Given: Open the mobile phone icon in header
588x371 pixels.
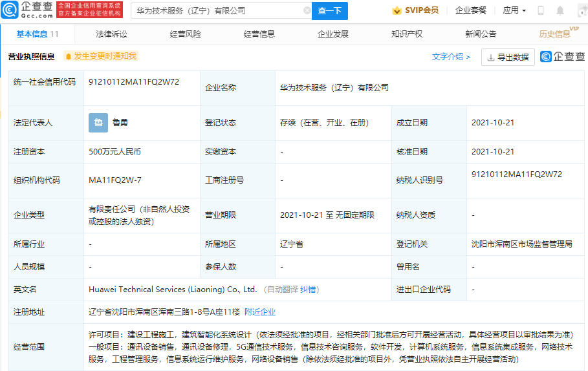Looking at the screenshot, I should (x=540, y=10).
